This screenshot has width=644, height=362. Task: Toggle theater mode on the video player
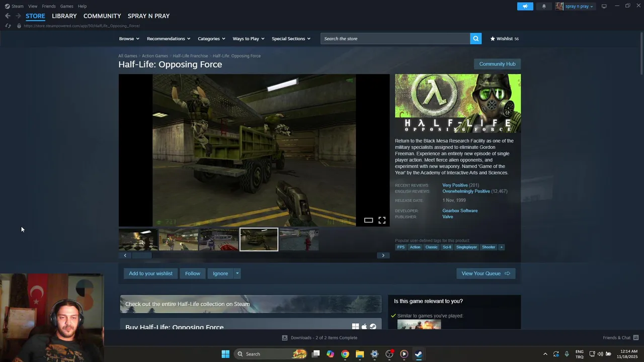tap(368, 220)
